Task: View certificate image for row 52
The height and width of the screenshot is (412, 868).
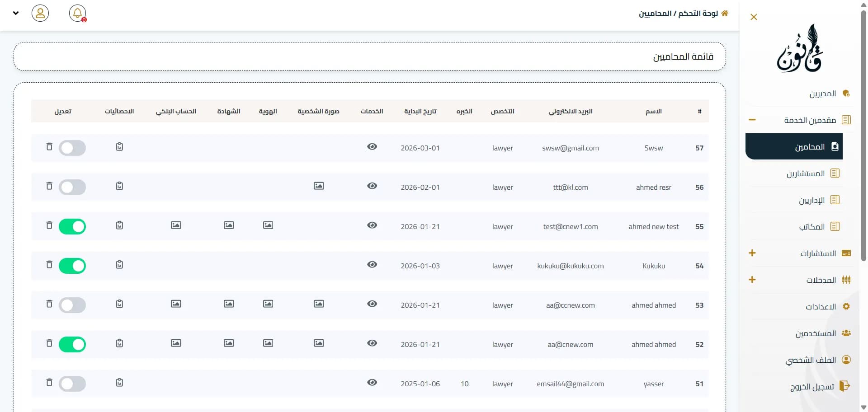Action: click(229, 343)
